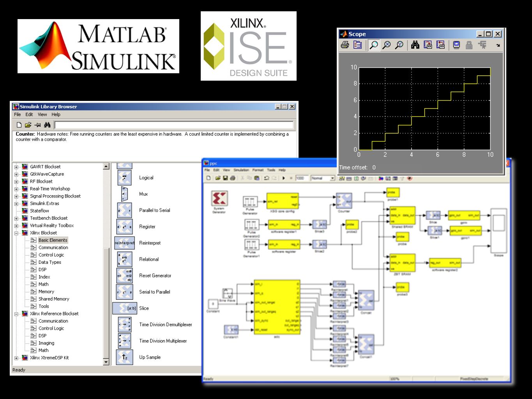532x399 pixels.
Task: Click the binoculars Find icon in Library Browser
Action: (47, 125)
